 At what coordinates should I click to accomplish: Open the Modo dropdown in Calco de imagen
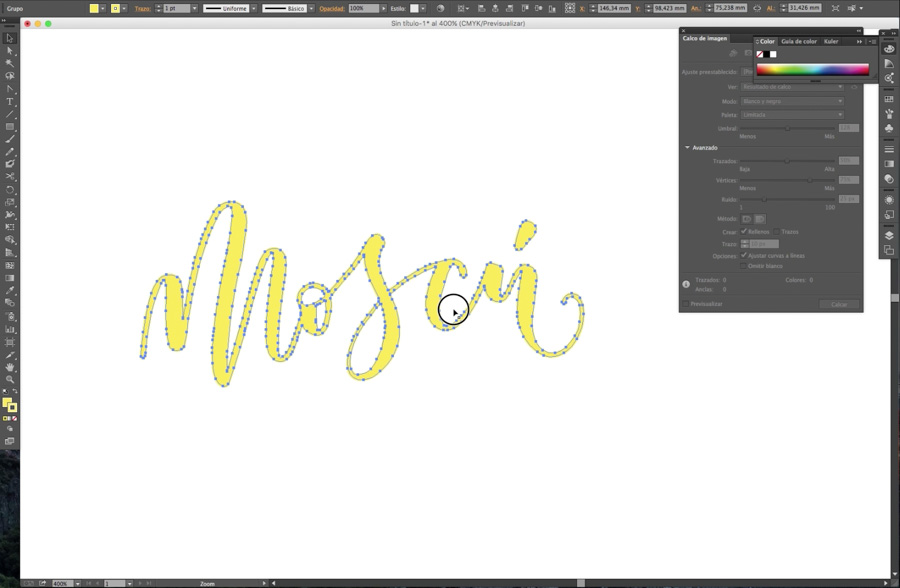click(x=791, y=101)
